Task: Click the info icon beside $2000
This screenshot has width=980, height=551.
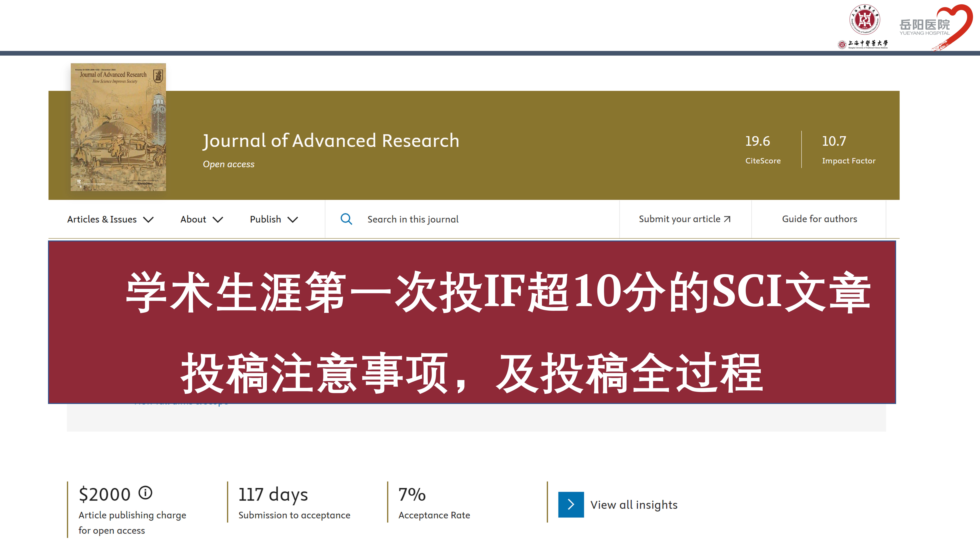Action: (x=145, y=493)
